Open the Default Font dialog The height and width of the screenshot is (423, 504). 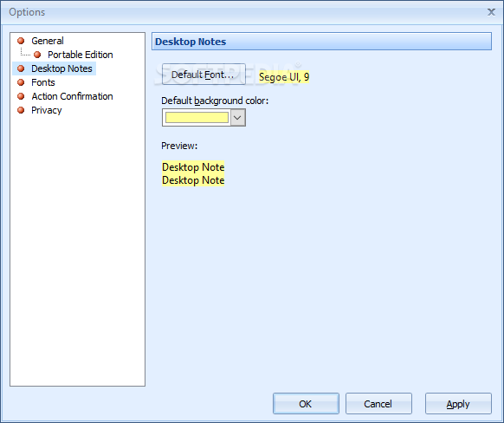(204, 75)
